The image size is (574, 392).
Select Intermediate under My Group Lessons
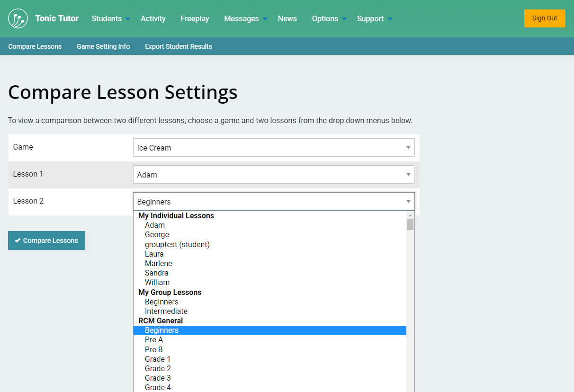coord(166,311)
